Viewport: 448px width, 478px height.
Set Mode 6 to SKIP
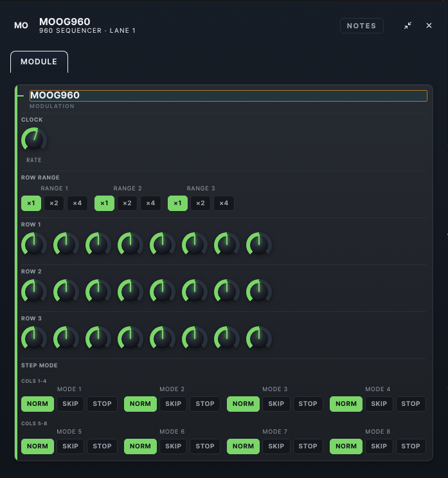174,446
